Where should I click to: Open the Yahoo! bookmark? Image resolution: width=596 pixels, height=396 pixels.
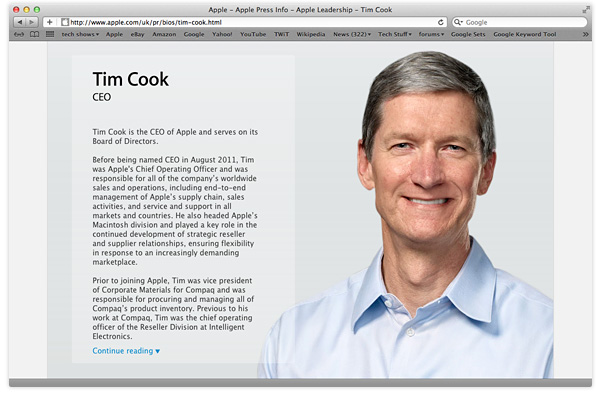(x=222, y=34)
